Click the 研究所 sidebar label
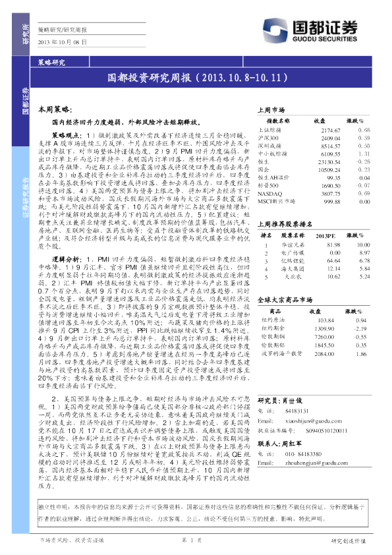 26,34
